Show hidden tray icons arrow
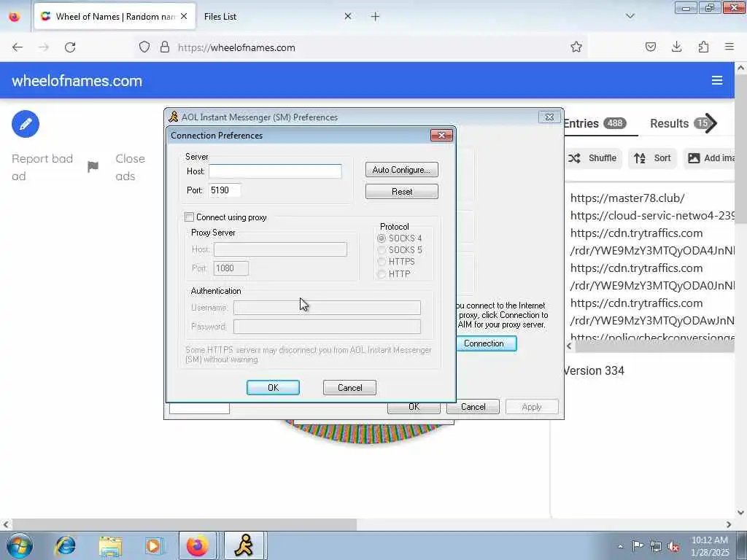This screenshot has height=560, width=747. 620,547
